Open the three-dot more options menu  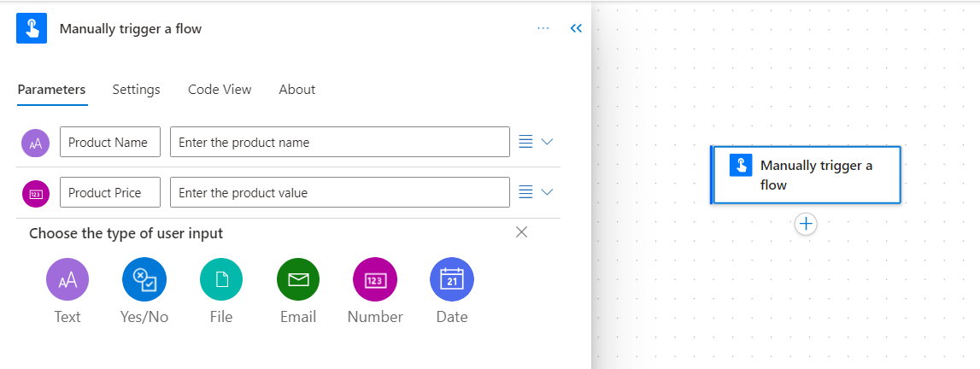543,28
